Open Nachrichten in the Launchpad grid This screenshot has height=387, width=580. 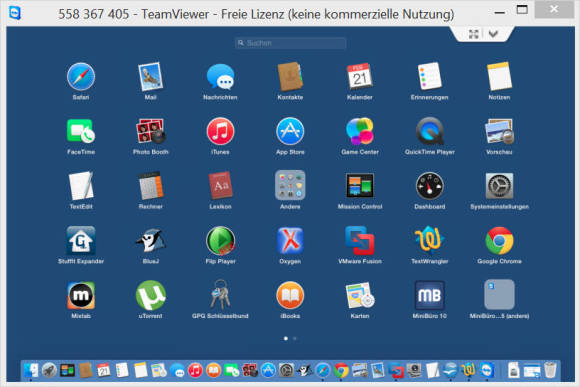click(x=220, y=77)
